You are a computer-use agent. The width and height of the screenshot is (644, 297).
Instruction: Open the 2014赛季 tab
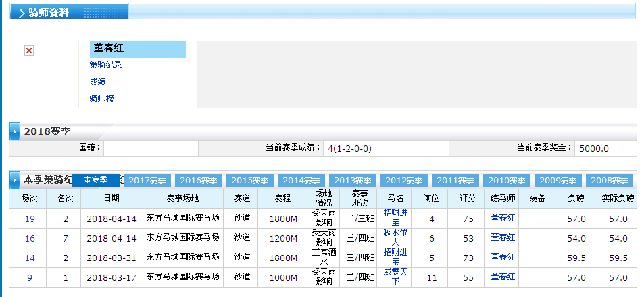click(301, 181)
